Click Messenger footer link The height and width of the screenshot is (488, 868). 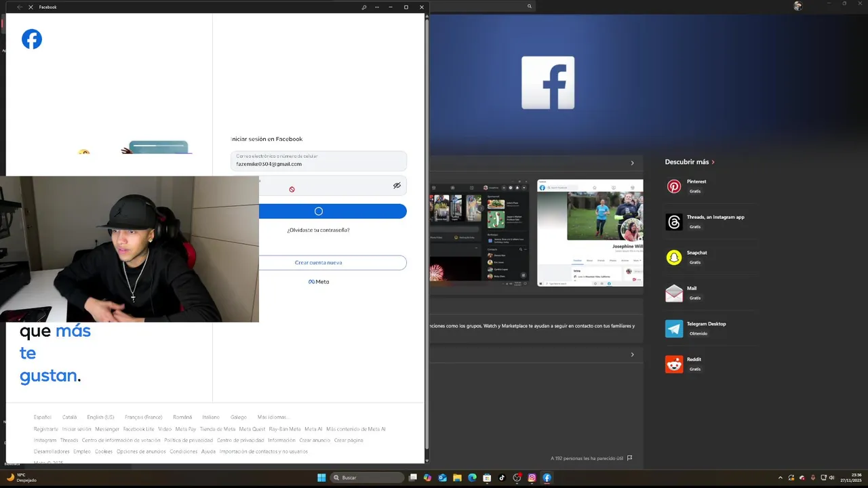click(x=107, y=429)
